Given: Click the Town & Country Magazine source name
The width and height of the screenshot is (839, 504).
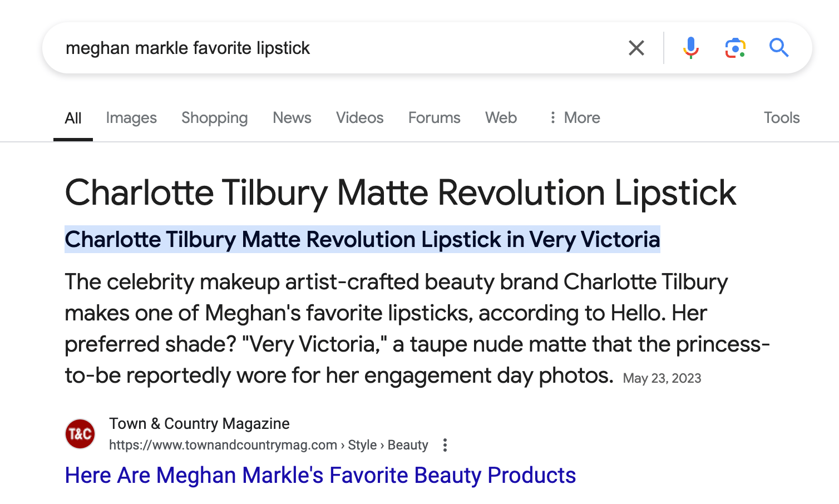Looking at the screenshot, I should point(199,424).
